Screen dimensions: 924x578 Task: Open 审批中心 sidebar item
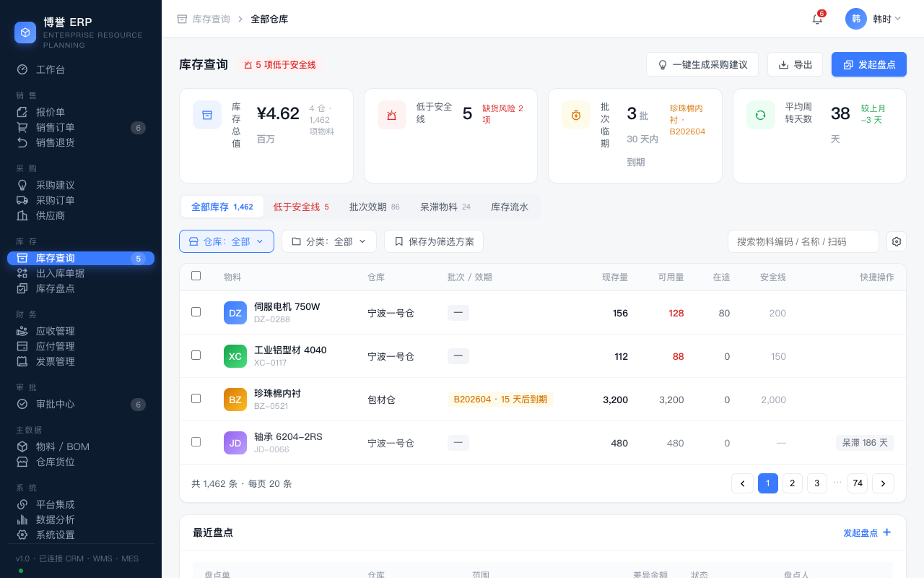81,404
